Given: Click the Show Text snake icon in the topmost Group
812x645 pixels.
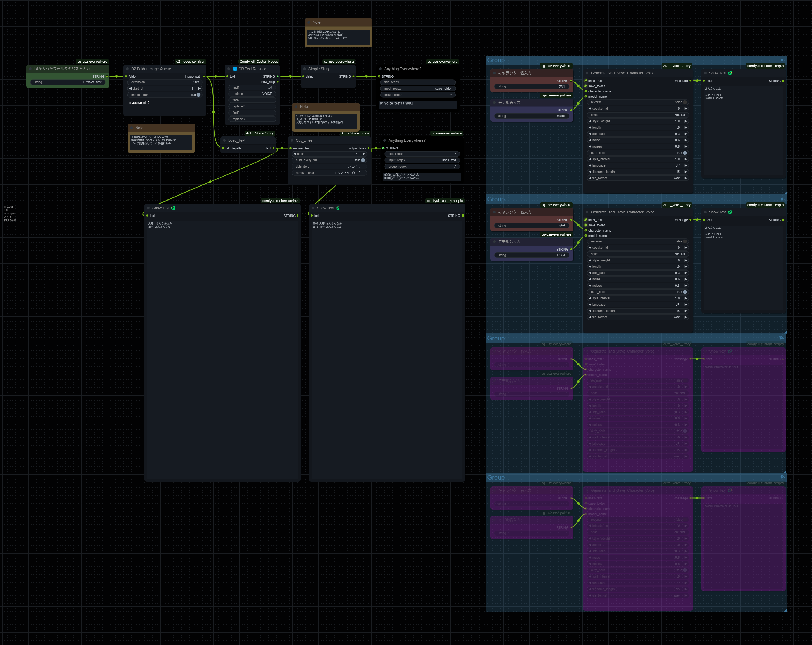Looking at the screenshot, I should [x=730, y=73].
